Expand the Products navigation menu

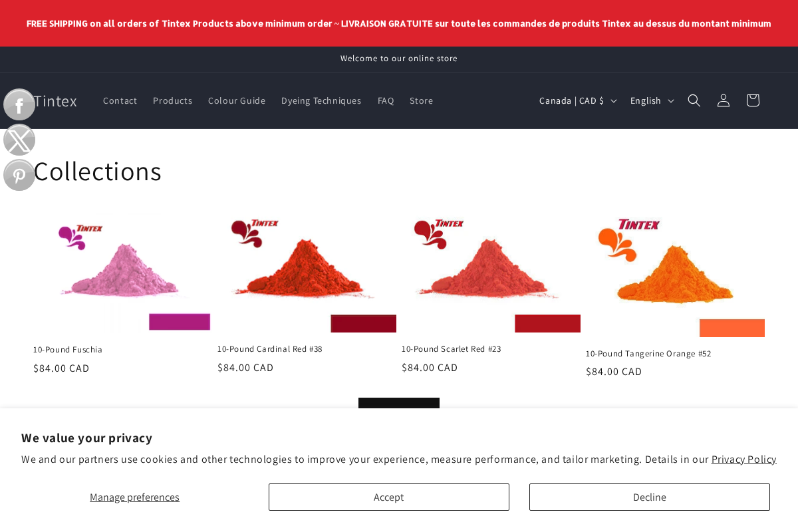172,100
